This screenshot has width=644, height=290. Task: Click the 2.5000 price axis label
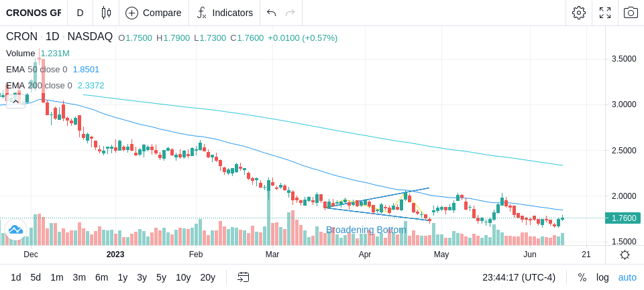coord(624,151)
